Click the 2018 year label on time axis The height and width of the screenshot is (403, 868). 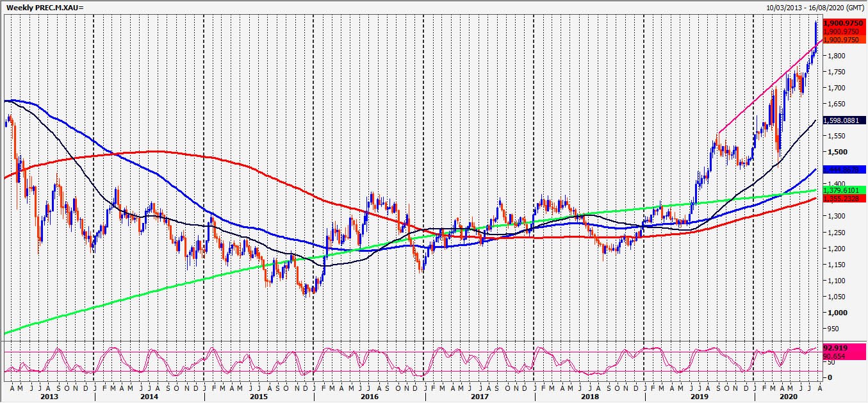pos(589,397)
